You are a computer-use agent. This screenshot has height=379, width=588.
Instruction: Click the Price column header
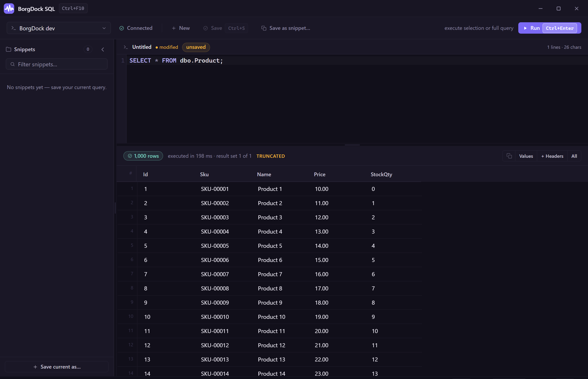coord(320,174)
